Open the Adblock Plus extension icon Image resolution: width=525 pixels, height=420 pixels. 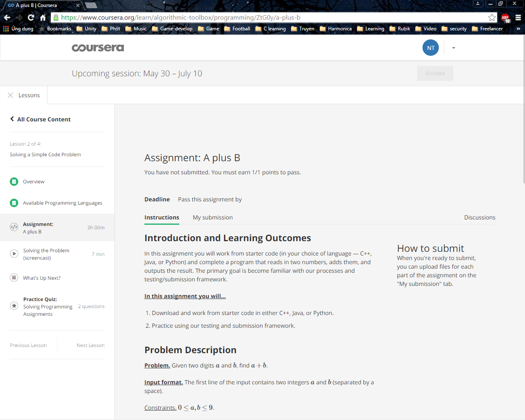[505, 18]
